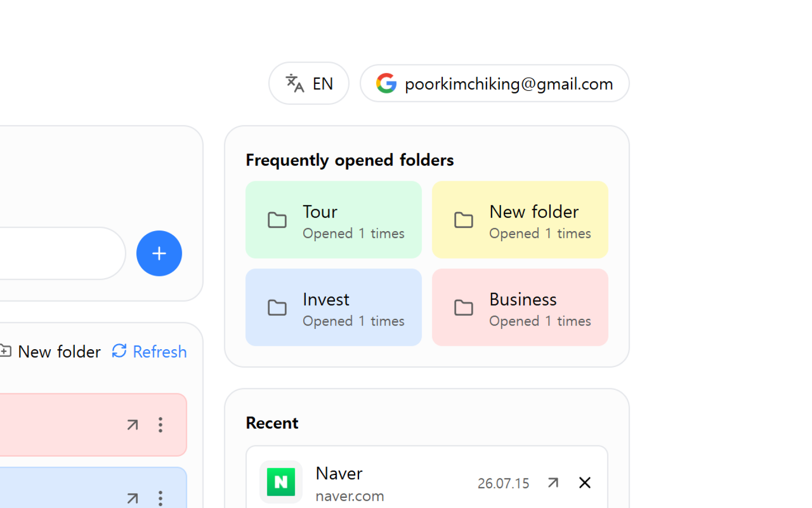Click the translate icon beside EN

[294, 83]
